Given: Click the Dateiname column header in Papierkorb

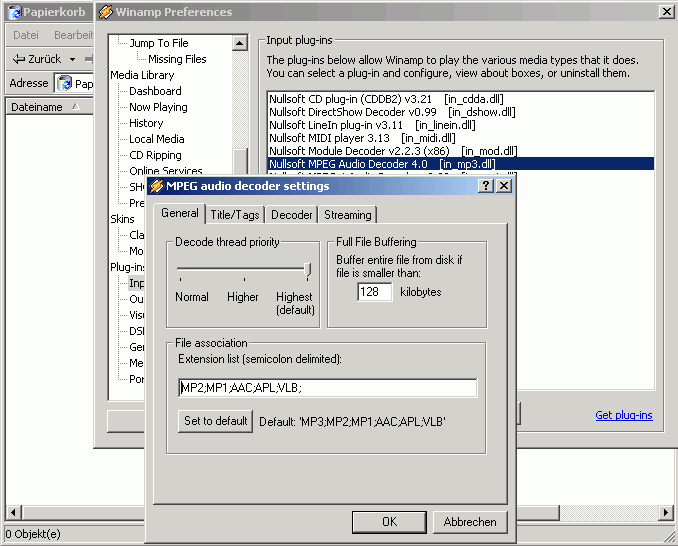Looking at the screenshot, I should pos(49,107).
